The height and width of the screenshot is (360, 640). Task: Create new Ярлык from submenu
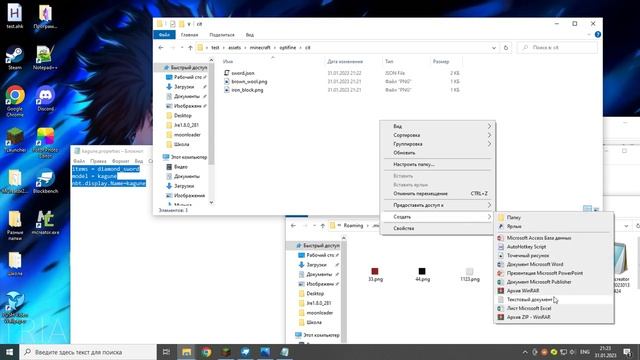click(554, 227)
